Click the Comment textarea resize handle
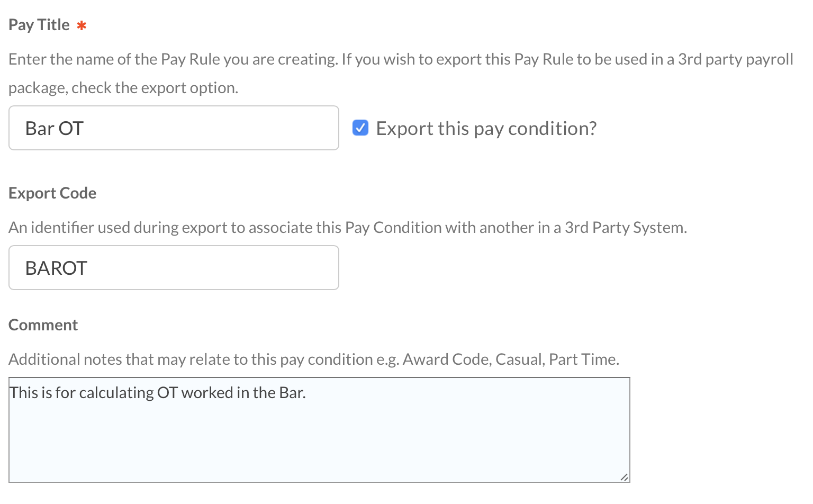This screenshot has width=813, height=504. click(x=625, y=477)
